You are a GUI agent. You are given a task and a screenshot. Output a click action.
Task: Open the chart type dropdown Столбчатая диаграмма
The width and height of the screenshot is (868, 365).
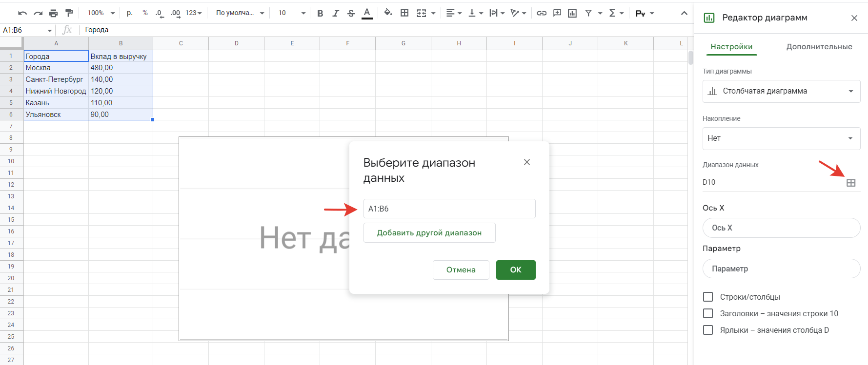(x=781, y=91)
